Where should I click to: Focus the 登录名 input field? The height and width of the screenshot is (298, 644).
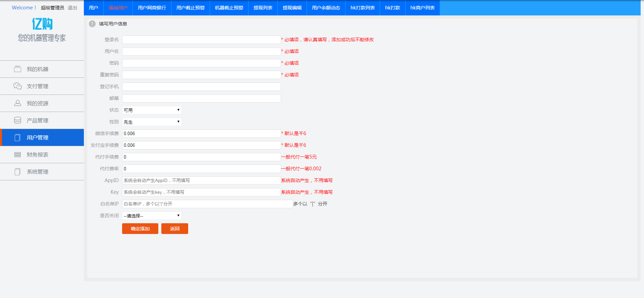click(201, 40)
